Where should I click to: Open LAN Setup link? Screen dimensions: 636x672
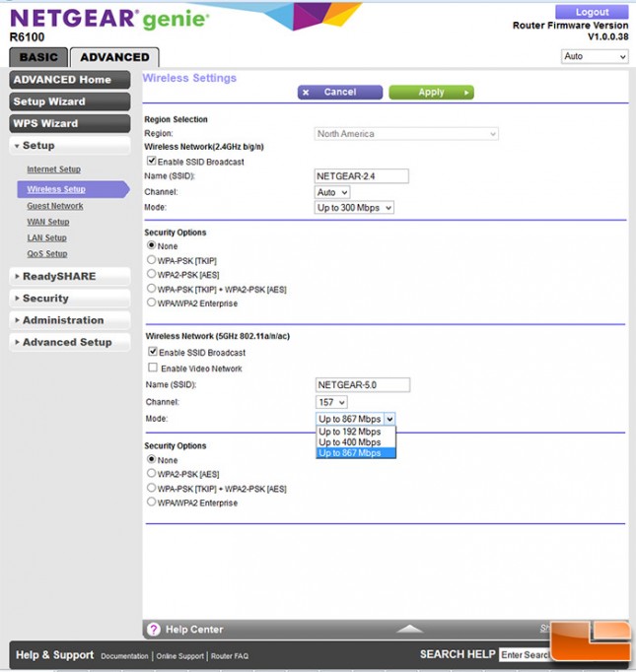click(x=46, y=237)
